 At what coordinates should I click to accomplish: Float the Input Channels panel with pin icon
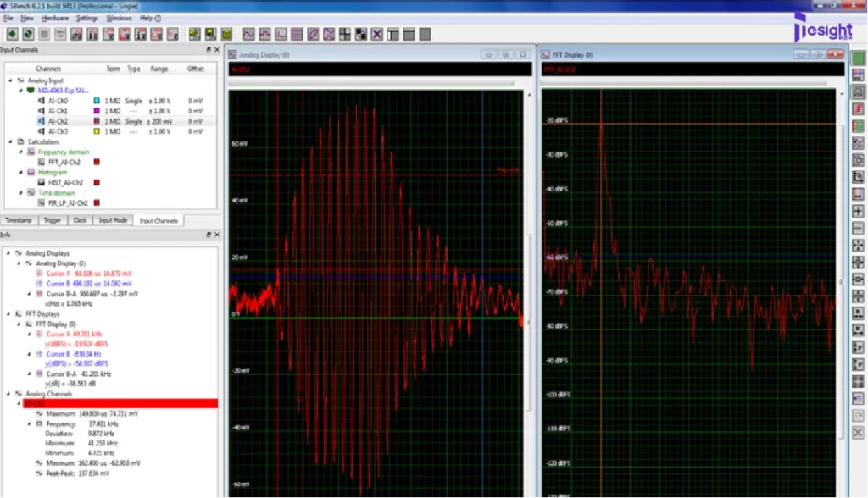pyautogui.click(x=209, y=50)
